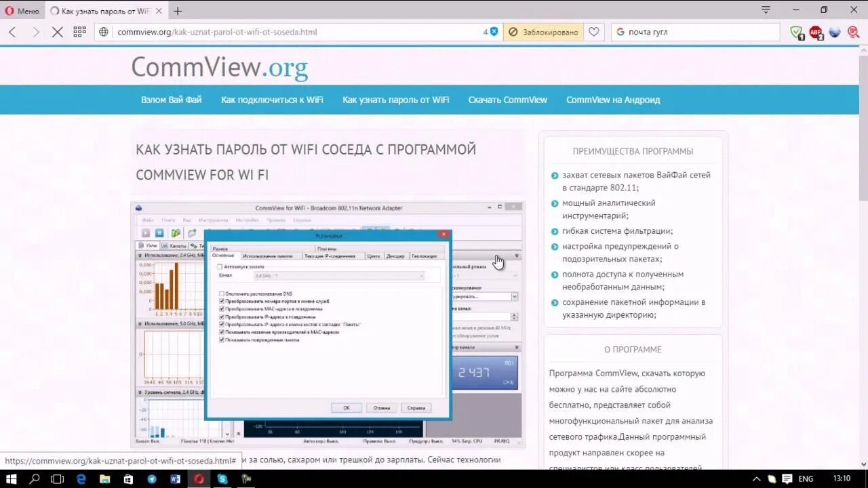Go back to the previous page

[x=12, y=32]
